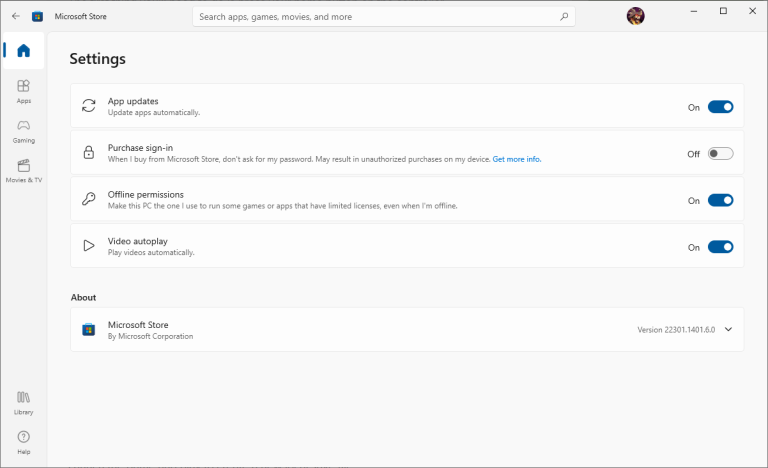The image size is (768, 468).
Task: Open Help from the sidebar
Action: (x=24, y=443)
